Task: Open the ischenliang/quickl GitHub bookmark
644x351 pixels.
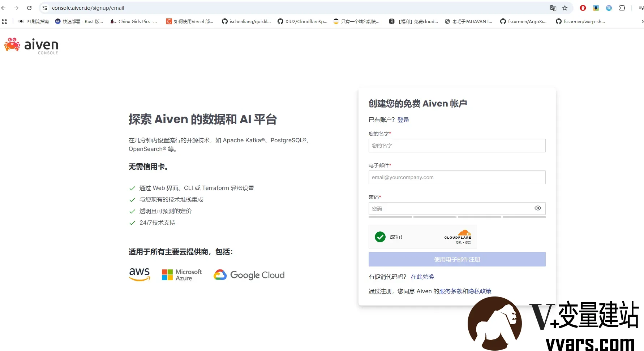Action: pyautogui.click(x=246, y=21)
